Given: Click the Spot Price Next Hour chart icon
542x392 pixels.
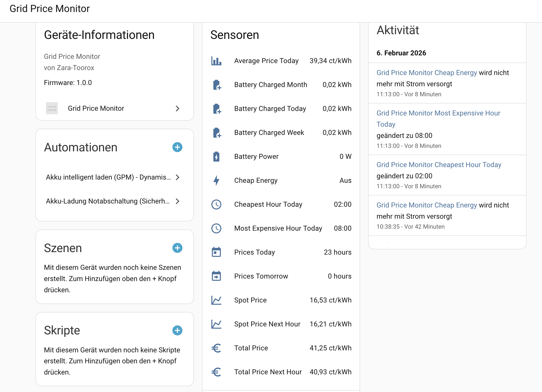Looking at the screenshot, I should click(x=216, y=324).
